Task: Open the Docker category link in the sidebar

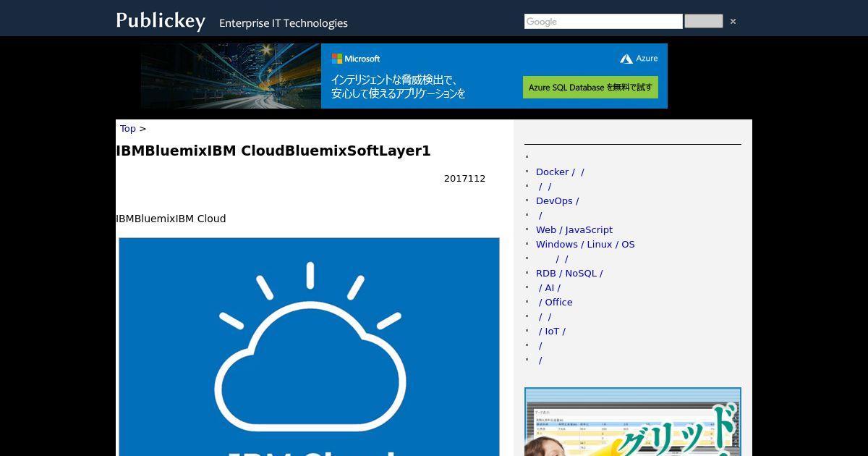Action: pyautogui.click(x=560, y=172)
